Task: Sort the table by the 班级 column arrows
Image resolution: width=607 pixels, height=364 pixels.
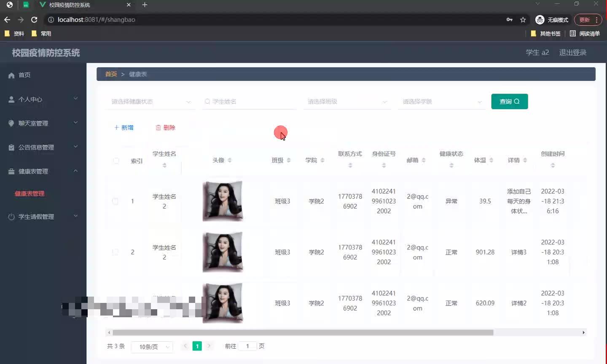Action: click(289, 160)
